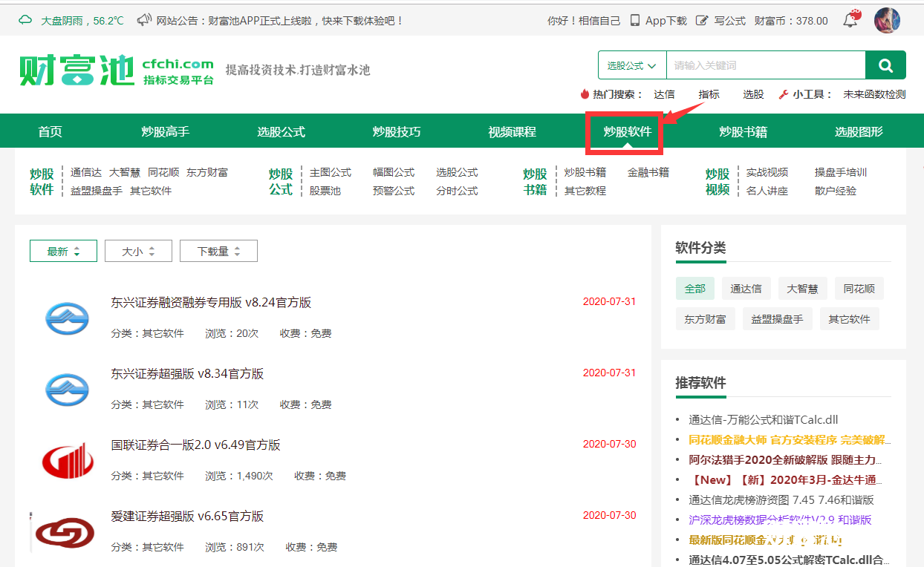Open 选股图形 nav tab
Viewport: 924px width, 567px height.
coord(859,132)
